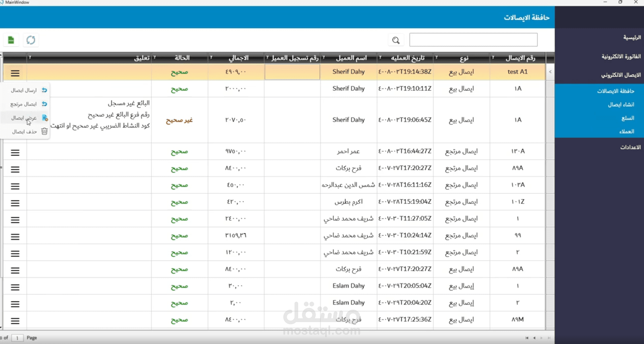The image size is (644, 344).
Task: Jump to the first page of results
Action: coord(527,338)
